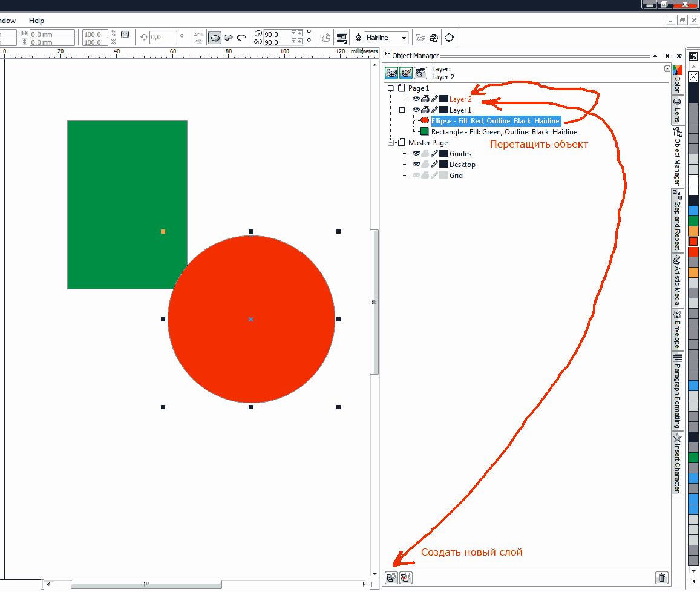The width and height of the screenshot is (700, 592).
Task: Toggle printing icon for Layer 1
Action: click(425, 110)
